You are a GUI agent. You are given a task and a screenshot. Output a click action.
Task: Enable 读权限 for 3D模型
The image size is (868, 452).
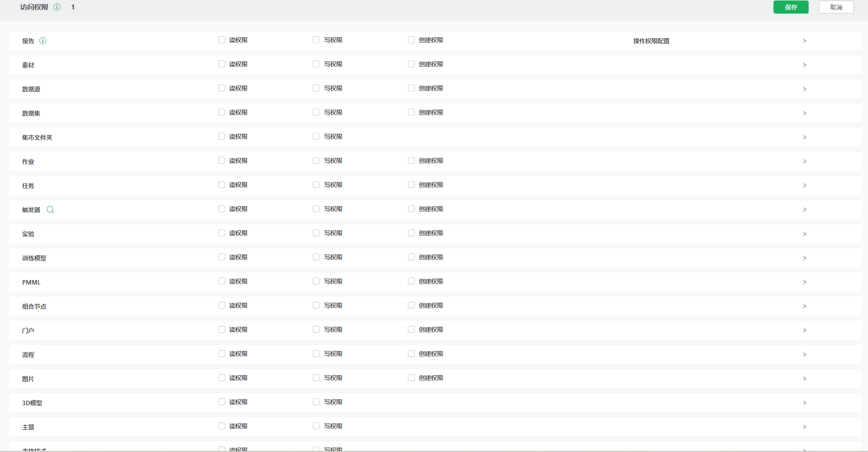point(222,402)
